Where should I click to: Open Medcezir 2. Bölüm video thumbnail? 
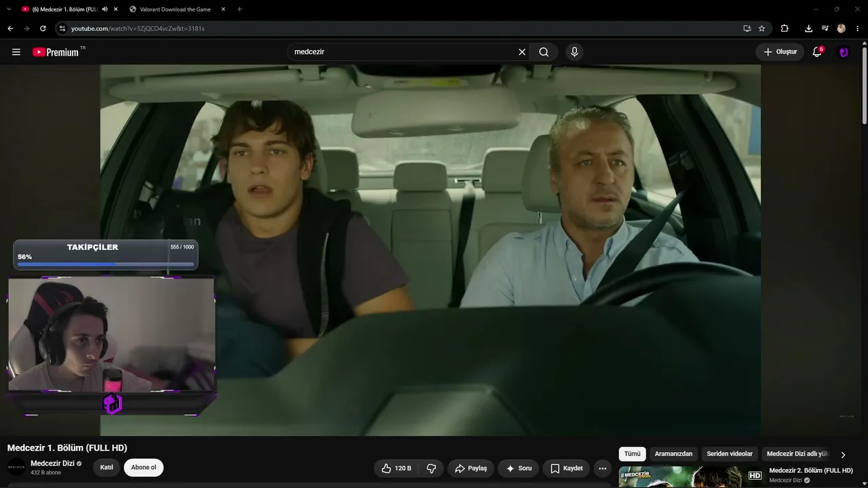[692, 477]
